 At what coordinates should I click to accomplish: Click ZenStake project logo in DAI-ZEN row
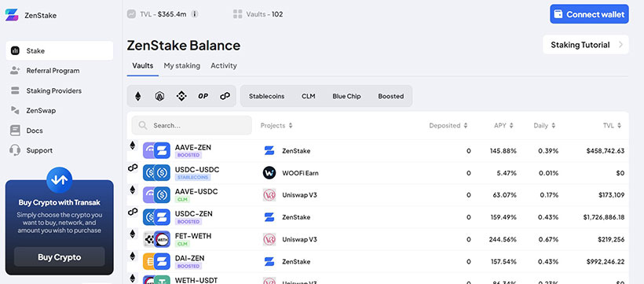269,261
